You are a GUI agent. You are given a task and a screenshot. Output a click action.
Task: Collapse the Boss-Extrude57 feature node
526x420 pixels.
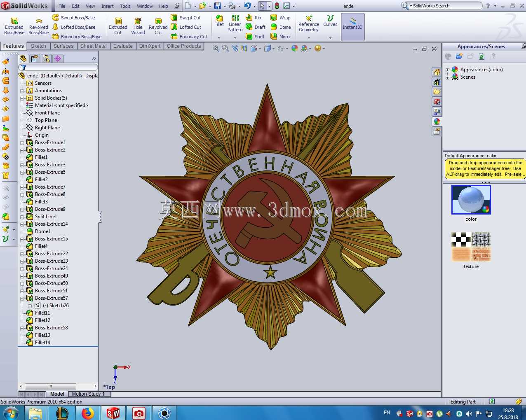click(x=22, y=298)
